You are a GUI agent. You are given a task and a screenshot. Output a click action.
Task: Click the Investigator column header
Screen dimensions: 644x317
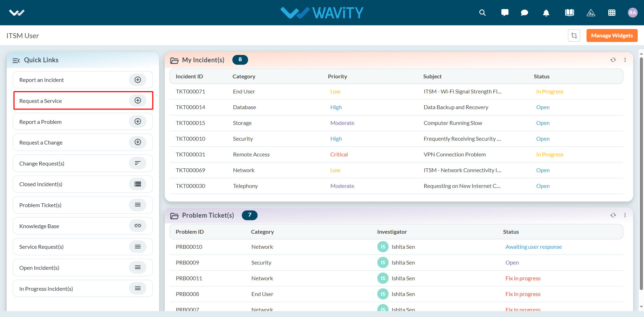point(392,232)
